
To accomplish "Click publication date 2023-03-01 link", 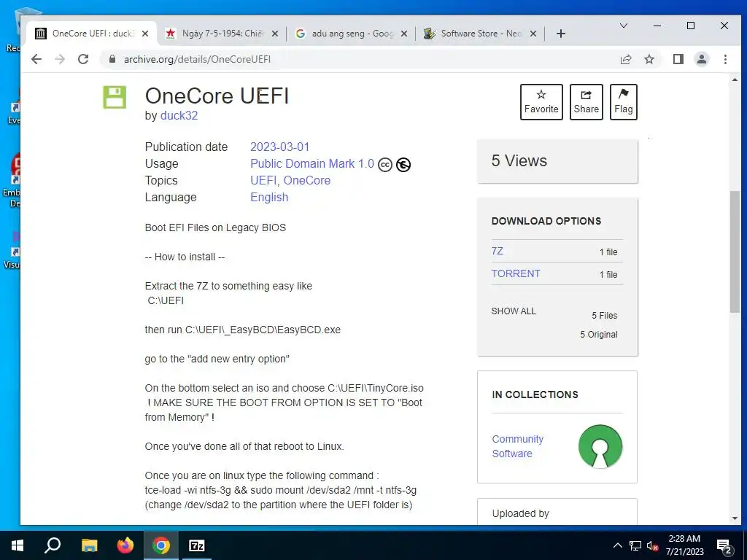I will click(x=279, y=147).
